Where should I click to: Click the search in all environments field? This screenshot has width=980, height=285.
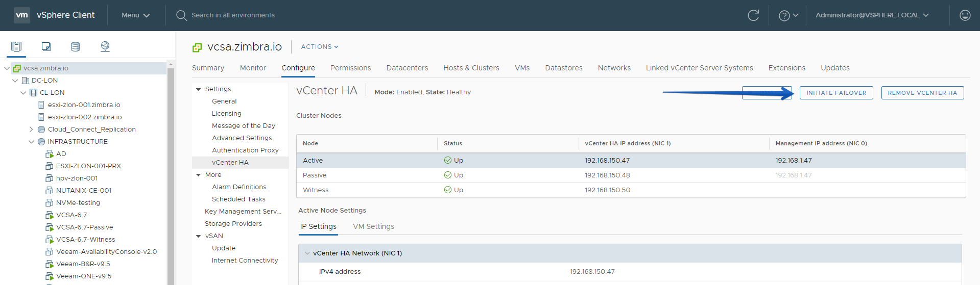pyautogui.click(x=233, y=15)
